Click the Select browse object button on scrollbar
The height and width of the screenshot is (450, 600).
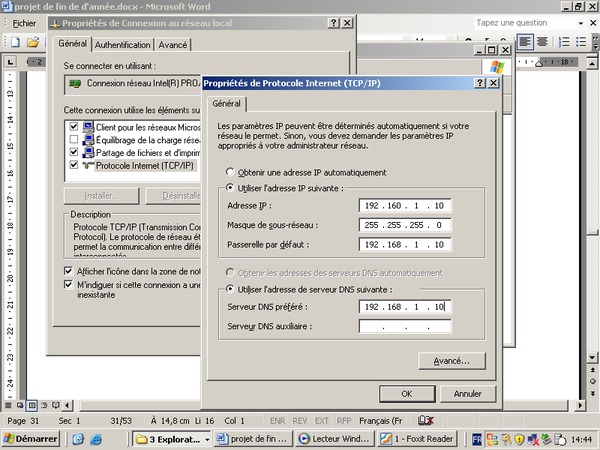click(592, 381)
